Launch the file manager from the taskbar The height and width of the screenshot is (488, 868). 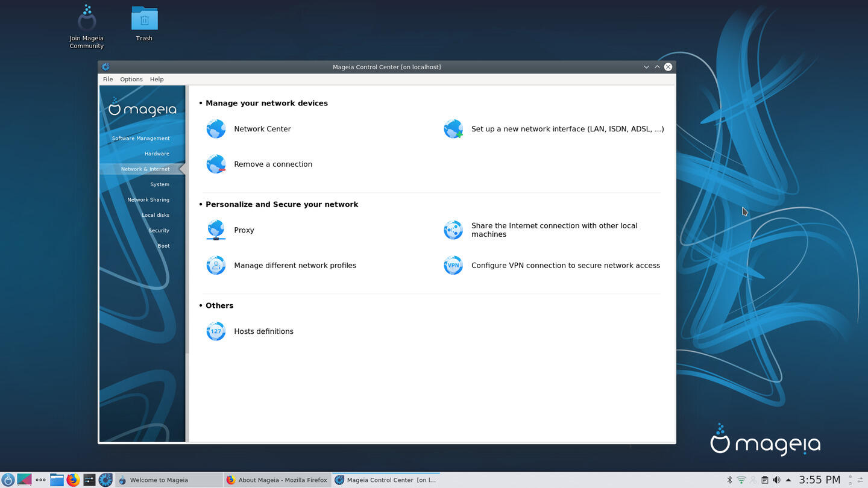coord(57,480)
